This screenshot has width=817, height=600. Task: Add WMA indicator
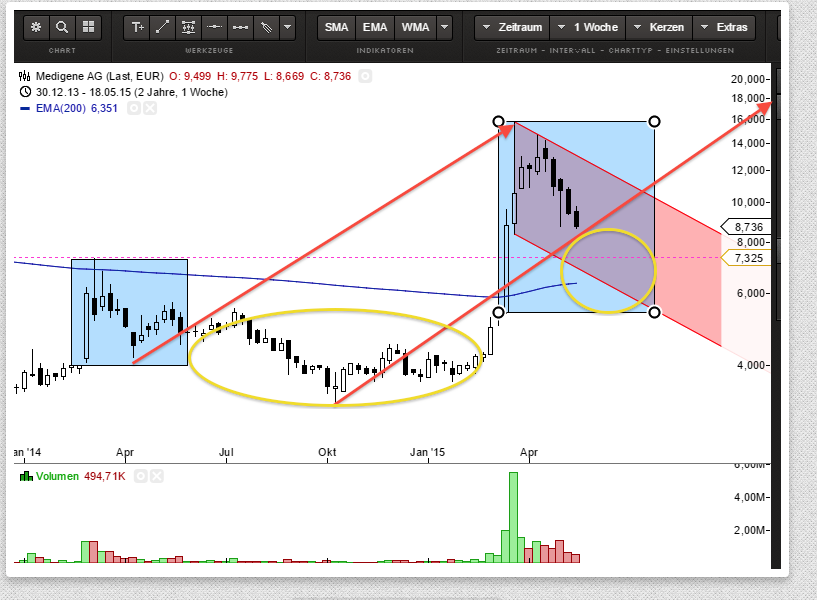[x=415, y=27]
